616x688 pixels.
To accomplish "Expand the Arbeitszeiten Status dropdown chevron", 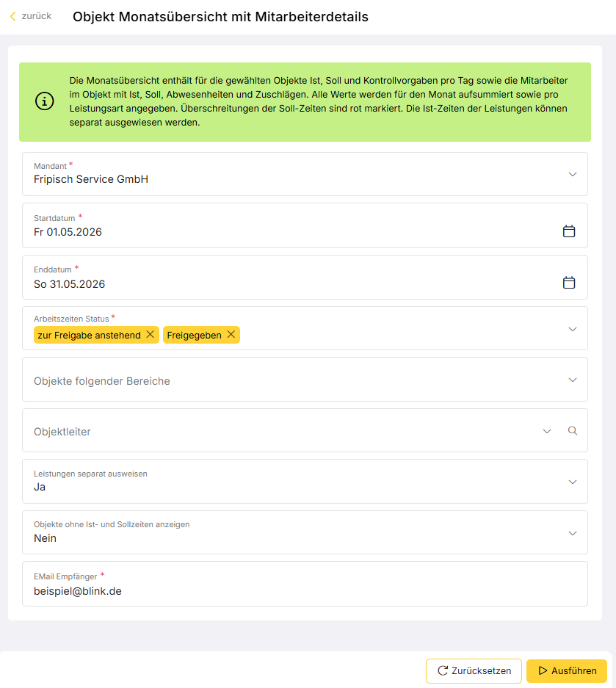I will [x=573, y=329].
